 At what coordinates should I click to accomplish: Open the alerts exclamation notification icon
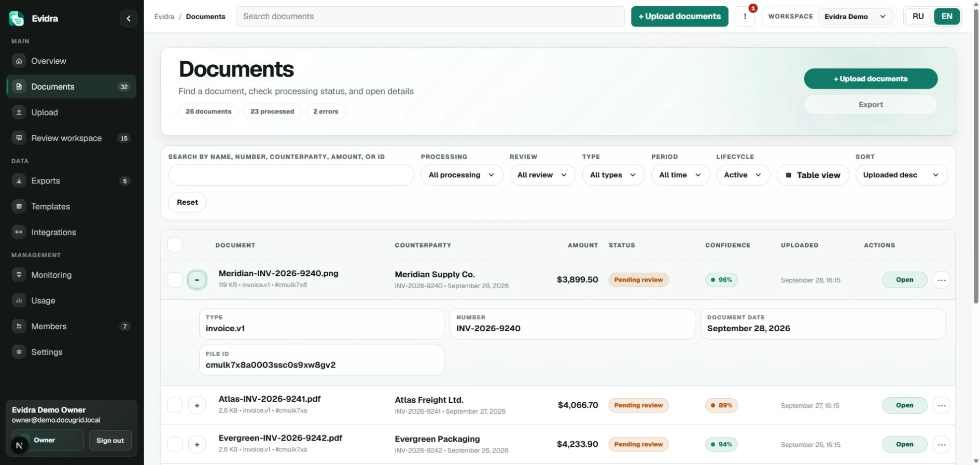(x=745, y=17)
